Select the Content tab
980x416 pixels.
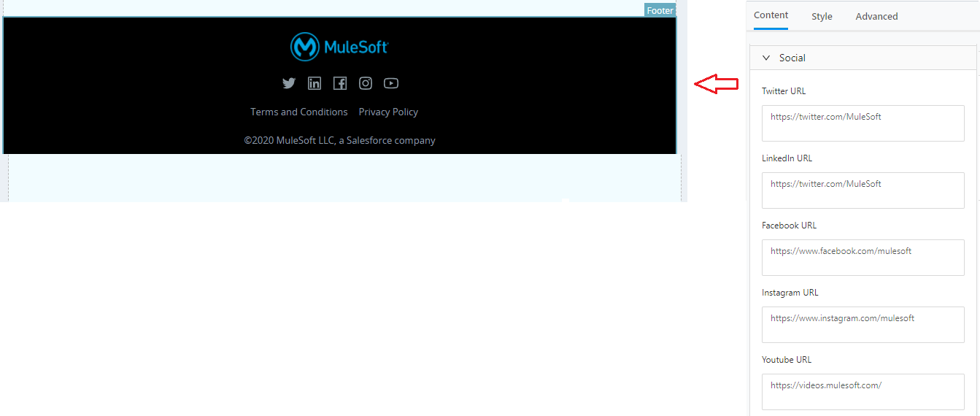pyautogui.click(x=771, y=15)
